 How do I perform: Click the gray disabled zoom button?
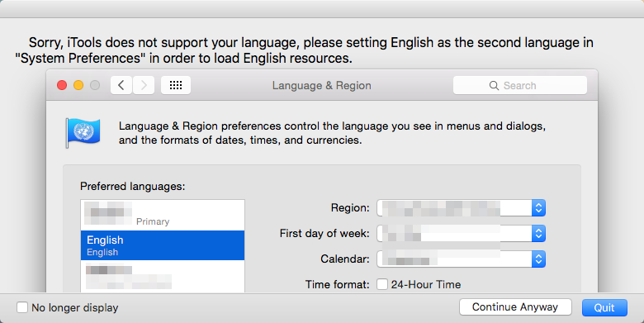pos(95,85)
